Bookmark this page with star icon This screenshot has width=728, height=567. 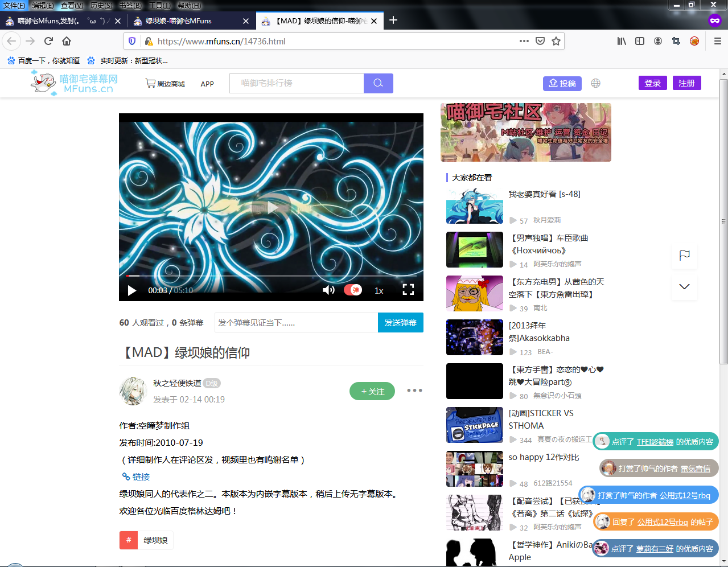556,41
